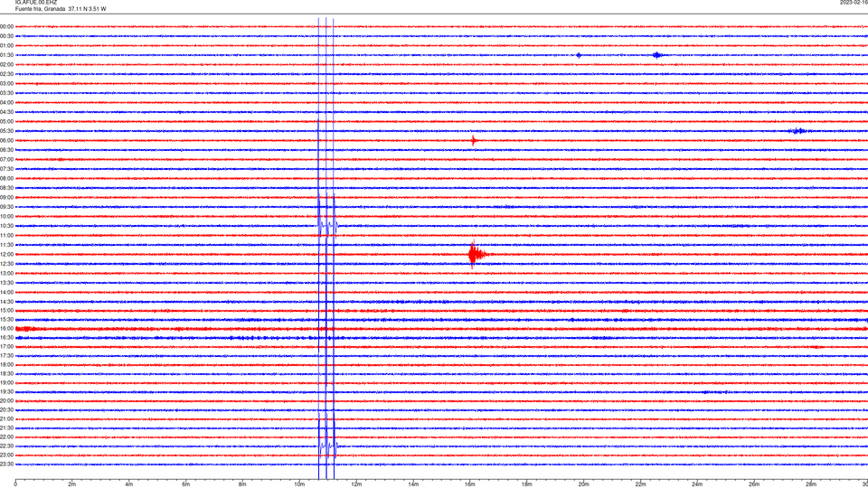Screen dimensions: 868x488
Task: Select the 21:00 trace time label
Action: click(x=6, y=419)
